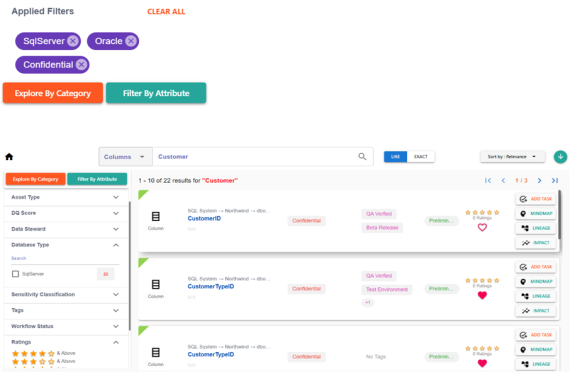Open MINDMAP on second result

pyautogui.click(x=536, y=281)
